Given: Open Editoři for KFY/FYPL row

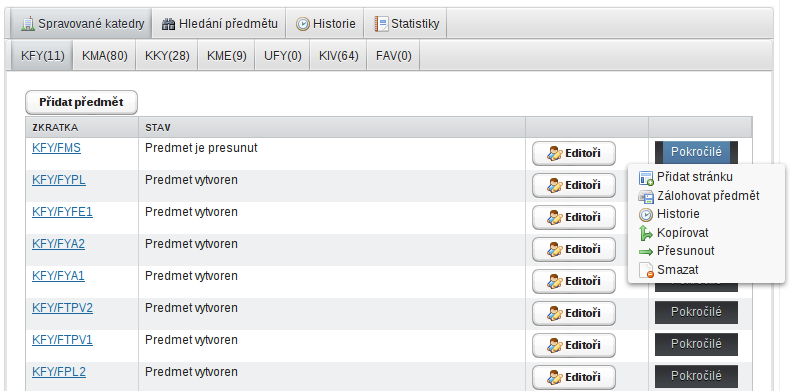Looking at the screenshot, I should pos(574,185).
